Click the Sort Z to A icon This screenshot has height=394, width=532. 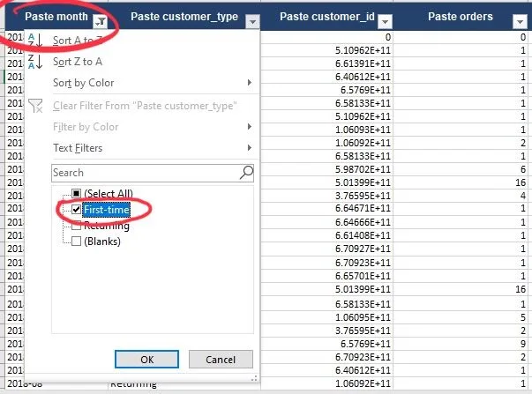(x=35, y=62)
